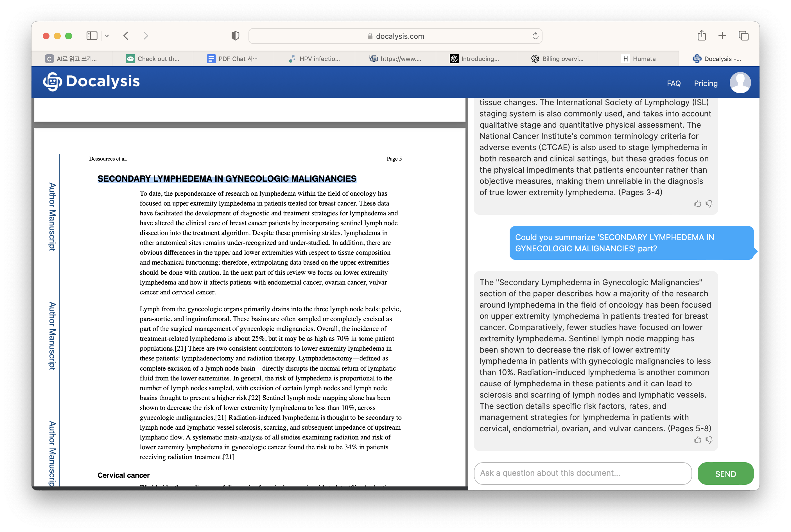The image size is (791, 532).
Task: Switch to the HPV infection tab
Action: 315,59
